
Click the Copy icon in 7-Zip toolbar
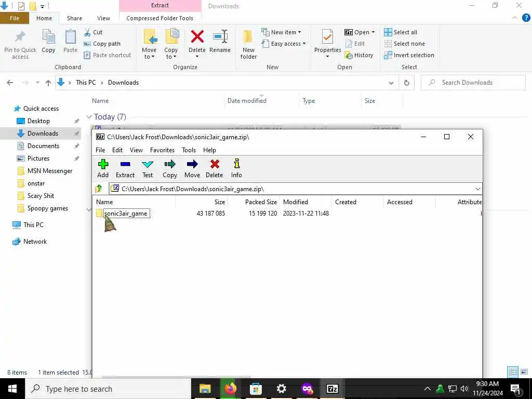pos(170,169)
